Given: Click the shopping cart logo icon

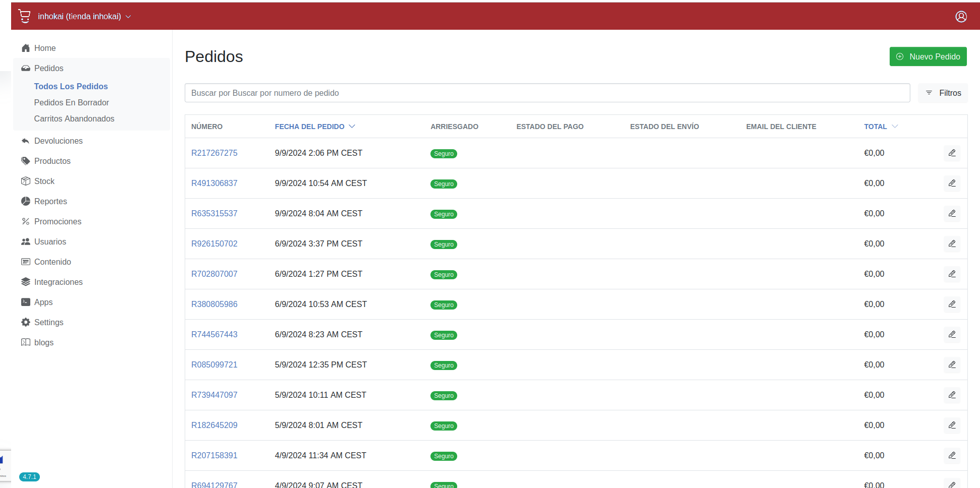Looking at the screenshot, I should [x=24, y=16].
